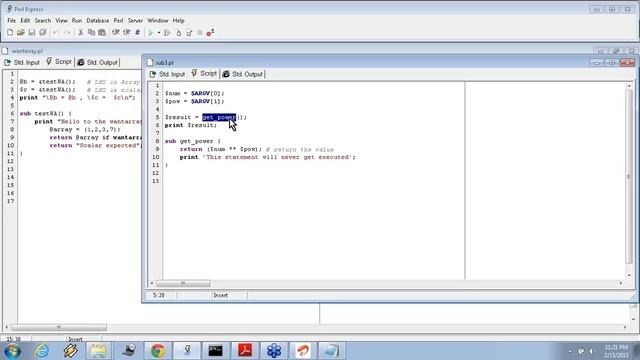The image size is (640, 360).
Task: Open the Help menu
Action: (x=178, y=20)
